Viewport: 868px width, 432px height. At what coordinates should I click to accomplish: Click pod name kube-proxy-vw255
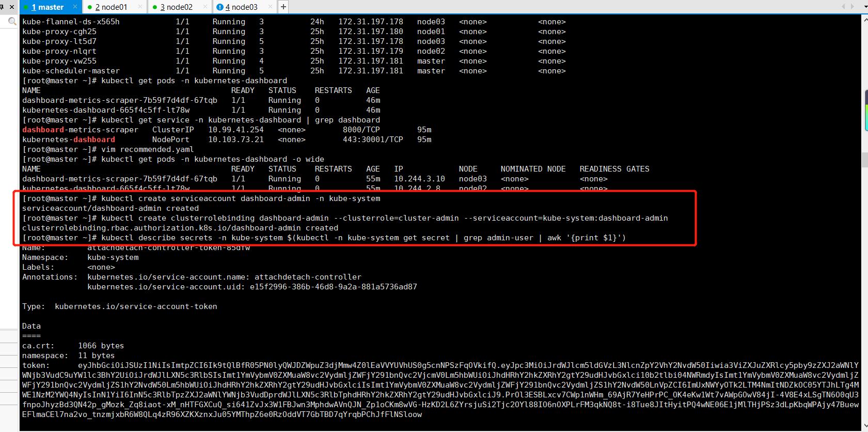(59, 61)
